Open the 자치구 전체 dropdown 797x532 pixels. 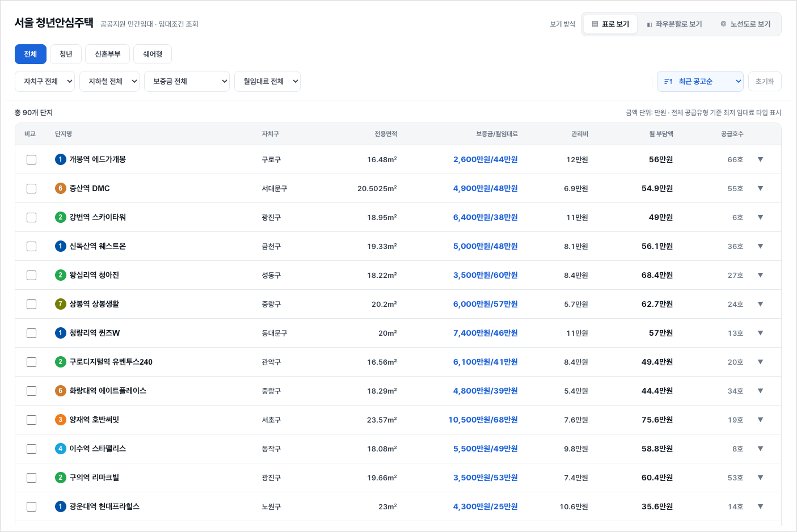point(45,81)
